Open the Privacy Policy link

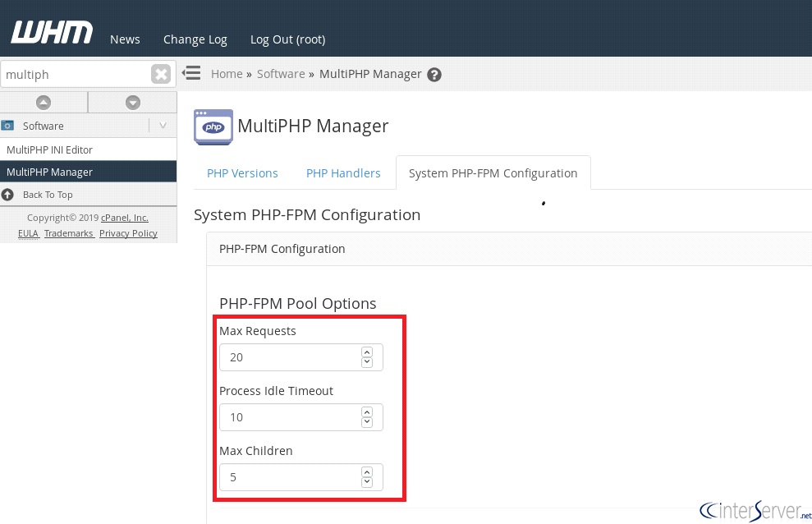pyautogui.click(x=128, y=233)
